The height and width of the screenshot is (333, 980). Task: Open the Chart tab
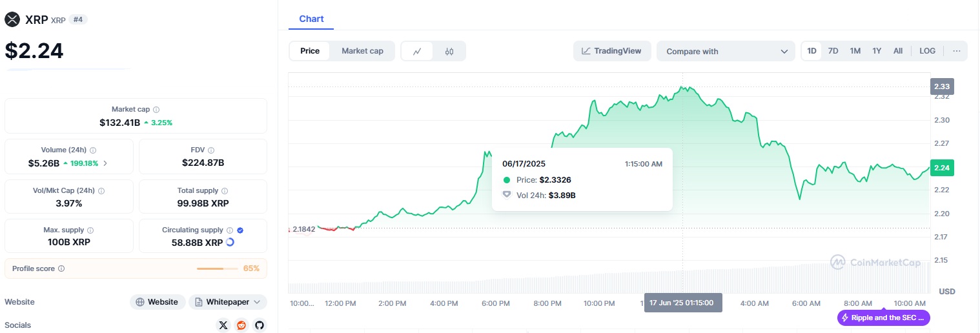311,19
